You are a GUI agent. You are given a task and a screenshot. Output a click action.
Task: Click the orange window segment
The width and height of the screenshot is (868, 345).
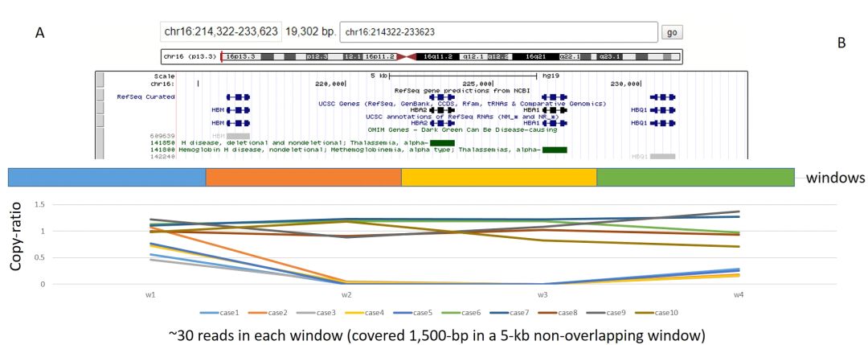click(303, 178)
